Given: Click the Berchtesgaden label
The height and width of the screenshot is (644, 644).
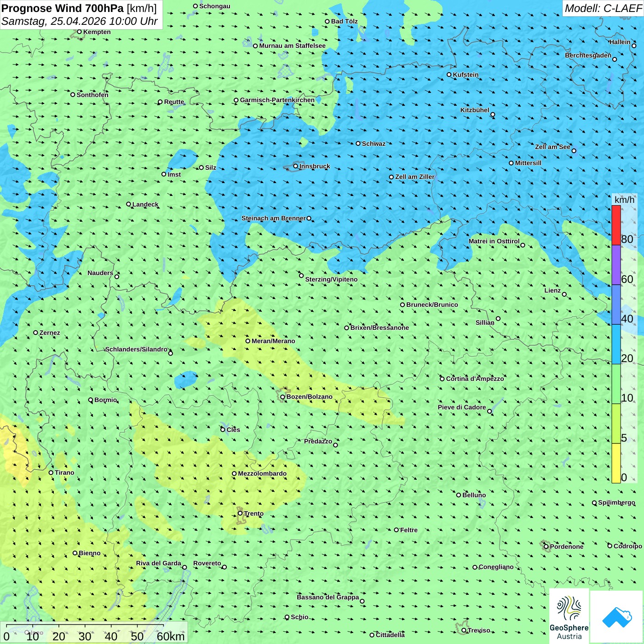Looking at the screenshot, I should (x=588, y=55).
